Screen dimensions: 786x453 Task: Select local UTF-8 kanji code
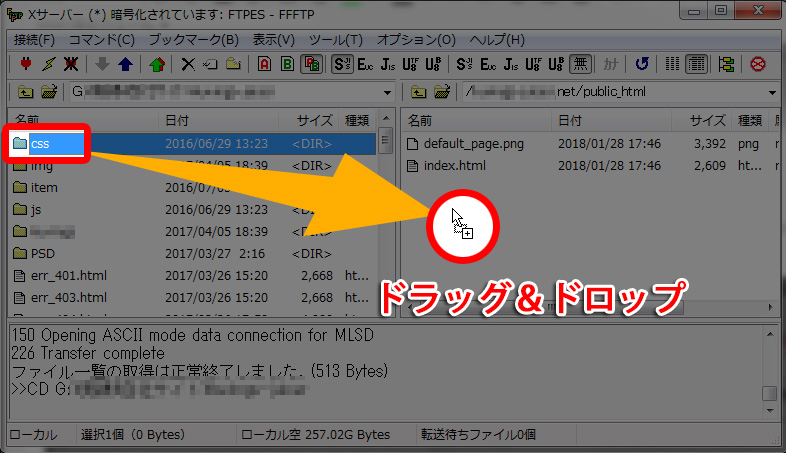(410, 64)
